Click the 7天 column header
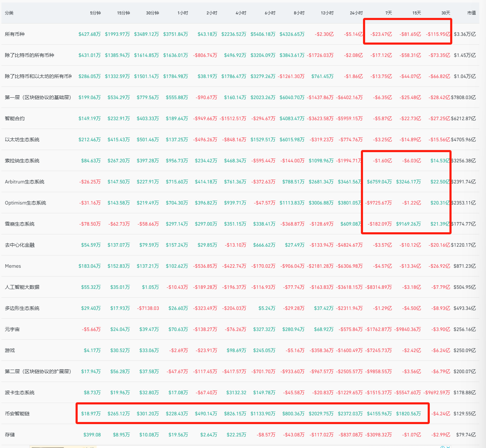This screenshot has height=448, width=486. pos(388,13)
